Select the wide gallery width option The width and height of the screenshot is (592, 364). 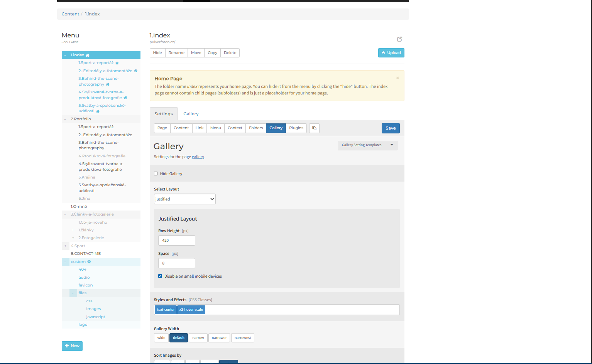pos(161,338)
